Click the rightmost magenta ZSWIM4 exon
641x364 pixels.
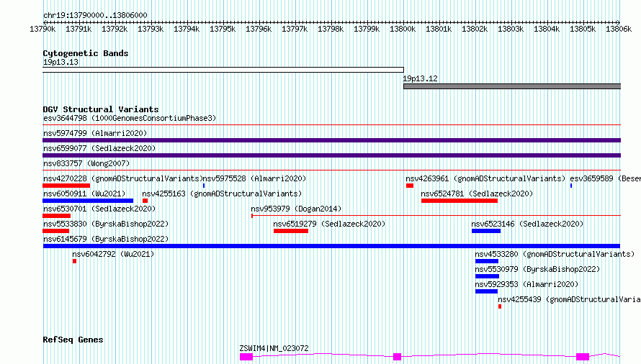click(583, 357)
